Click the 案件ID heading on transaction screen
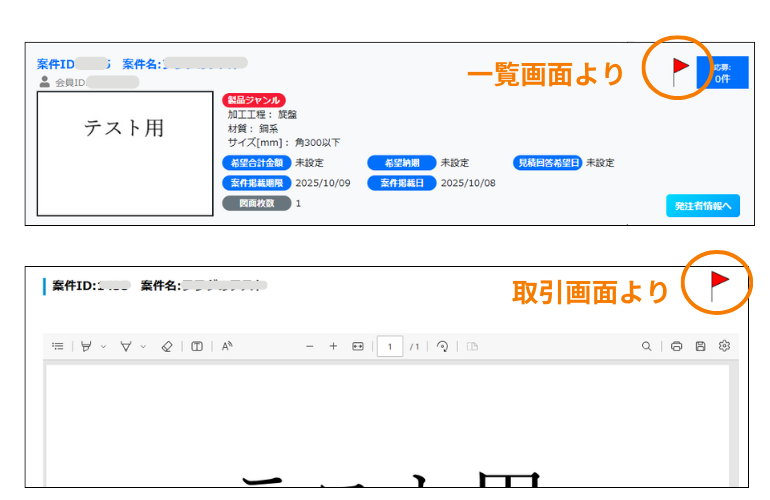770x500 pixels. (91, 285)
